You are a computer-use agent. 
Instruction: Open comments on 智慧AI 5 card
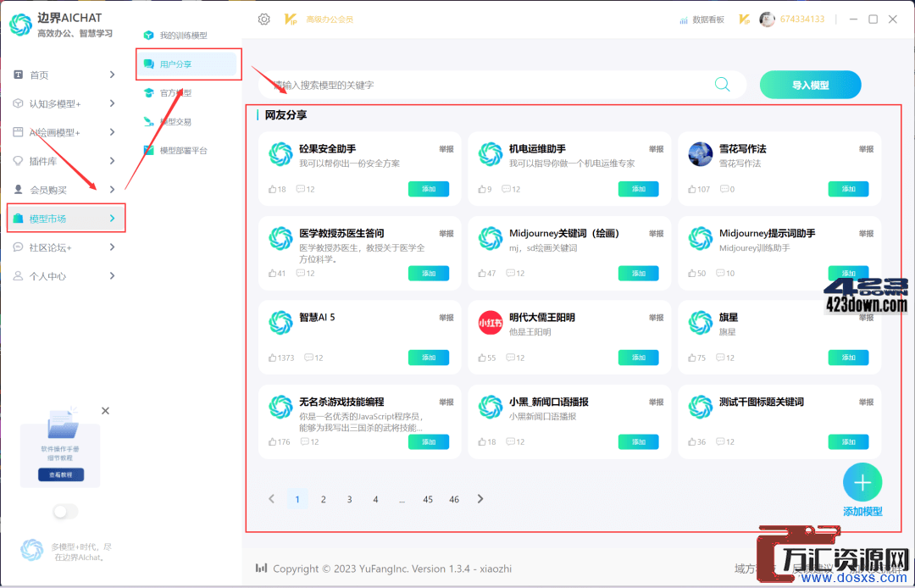[314, 358]
